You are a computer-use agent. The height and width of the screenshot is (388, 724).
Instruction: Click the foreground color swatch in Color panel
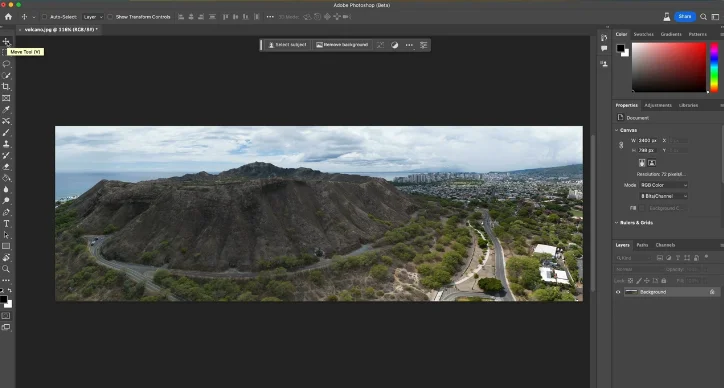pos(621,48)
